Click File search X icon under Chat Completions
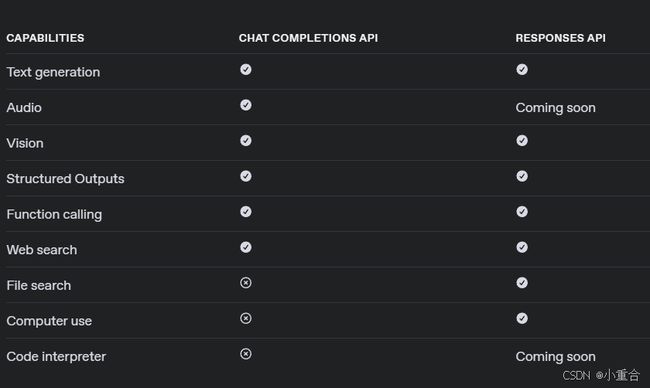The height and width of the screenshot is (388, 650). tap(246, 283)
